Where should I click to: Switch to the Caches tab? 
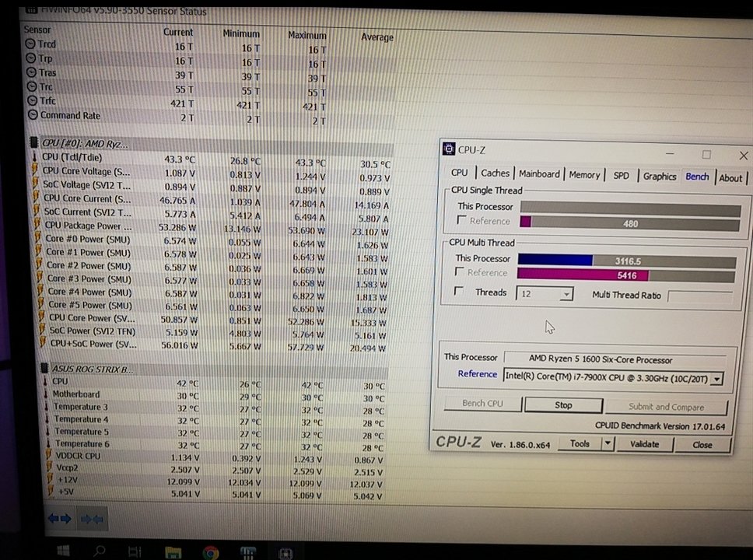(495, 173)
